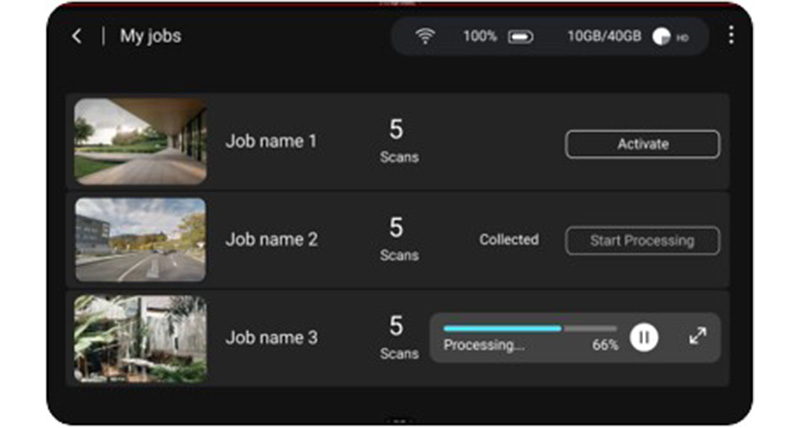Image resolution: width=800 pixels, height=428 pixels.
Task: Open the Job name 1 building thumbnail
Action: 140,141
